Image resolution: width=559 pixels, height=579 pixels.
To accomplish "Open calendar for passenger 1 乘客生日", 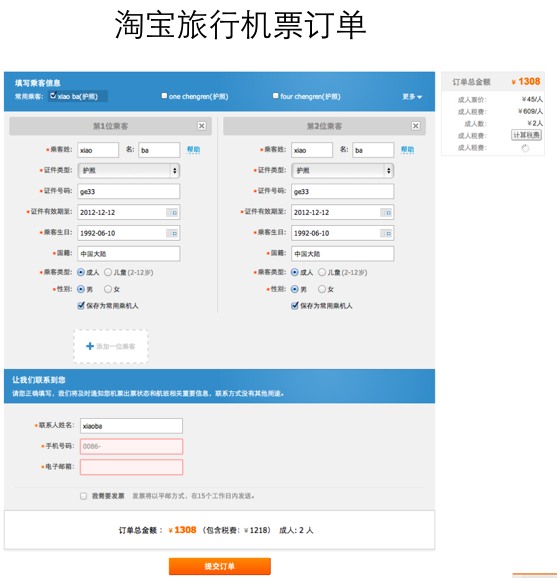I will 172,233.
